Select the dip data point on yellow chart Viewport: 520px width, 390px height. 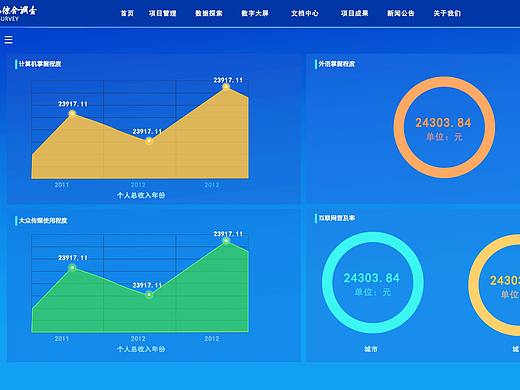[149, 141]
